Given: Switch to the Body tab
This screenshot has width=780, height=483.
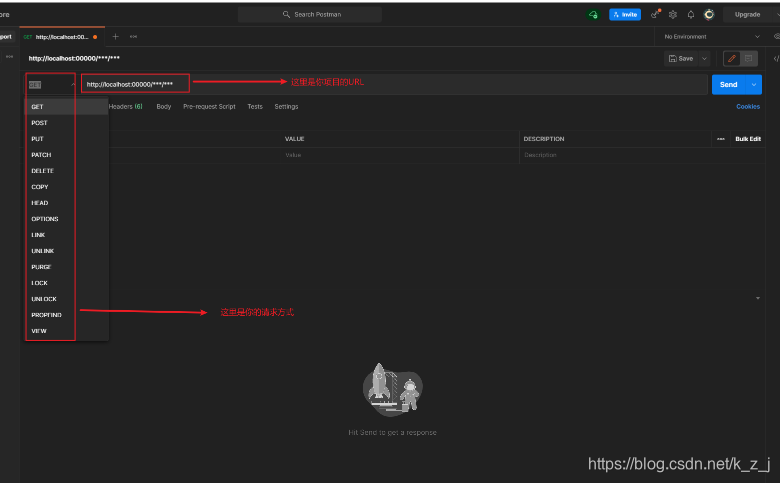Looking at the screenshot, I should (164, 106).
